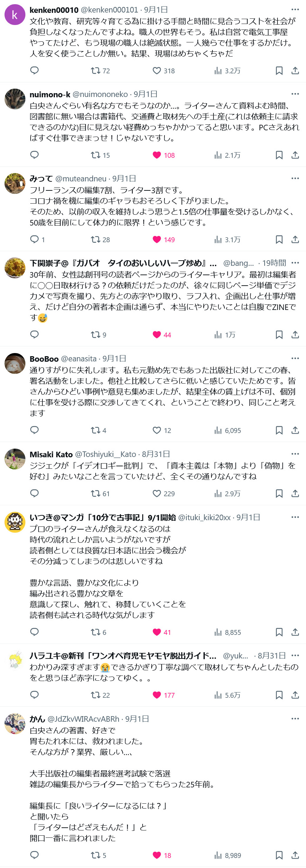
Task: Open more options for nuimono-k's post
Action: coord(295,94)
